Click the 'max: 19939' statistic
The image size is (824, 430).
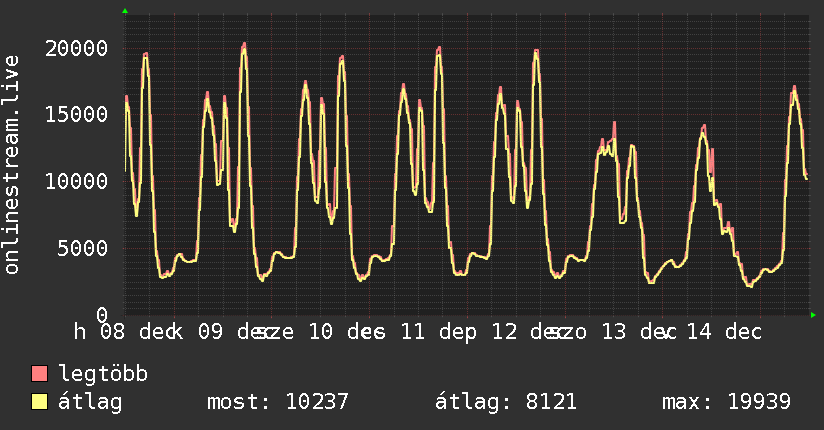726,402
